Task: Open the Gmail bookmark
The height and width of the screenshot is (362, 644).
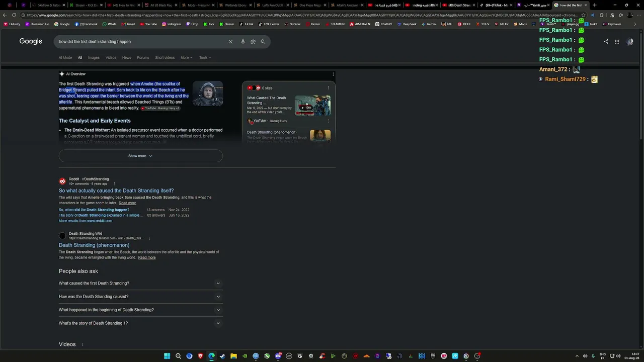Action: [x=128, y=24]
